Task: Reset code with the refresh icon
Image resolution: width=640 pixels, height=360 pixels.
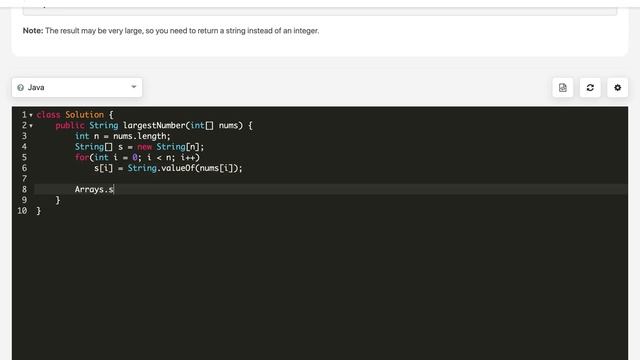Action: [590, 88]
